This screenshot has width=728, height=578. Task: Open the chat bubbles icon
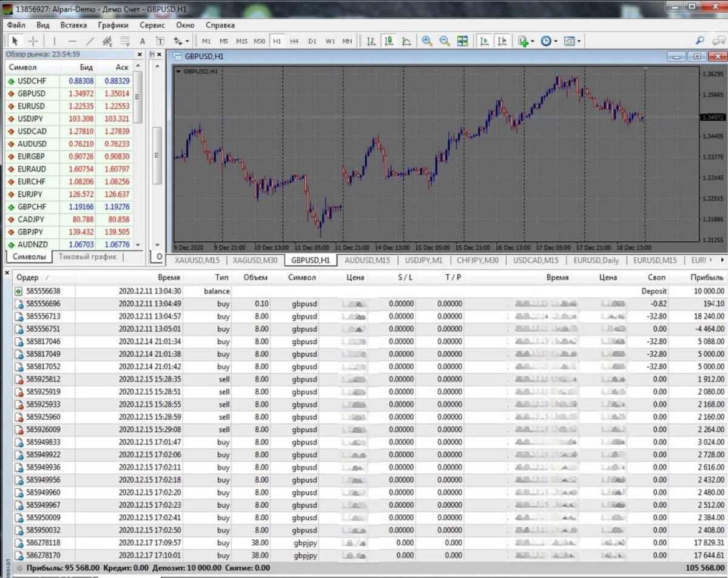(x=718, y=41)
